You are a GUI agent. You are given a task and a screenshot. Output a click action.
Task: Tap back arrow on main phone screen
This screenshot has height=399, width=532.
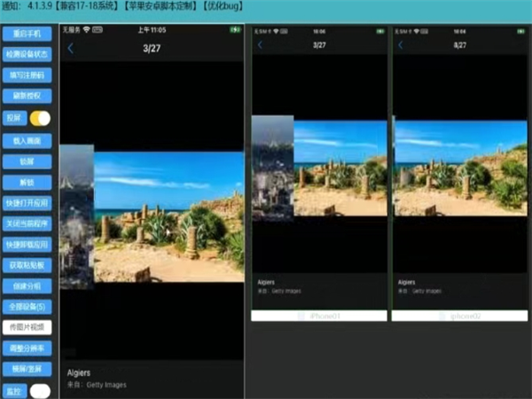[71, 49]
